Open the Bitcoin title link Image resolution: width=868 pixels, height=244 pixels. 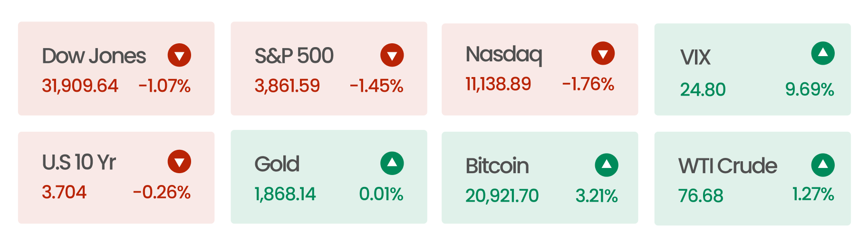tap(497, 166)
